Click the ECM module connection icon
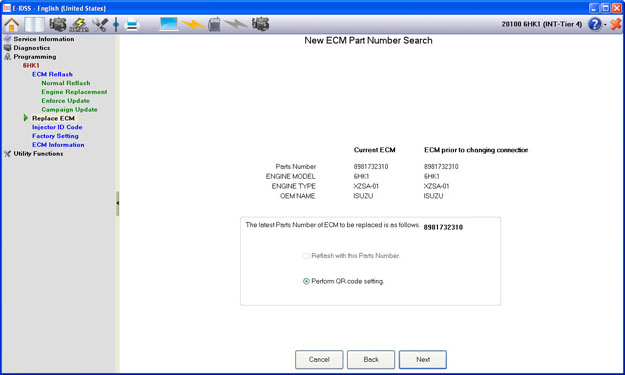This screenshot has height=375, width=625. (x=214, y=24)
